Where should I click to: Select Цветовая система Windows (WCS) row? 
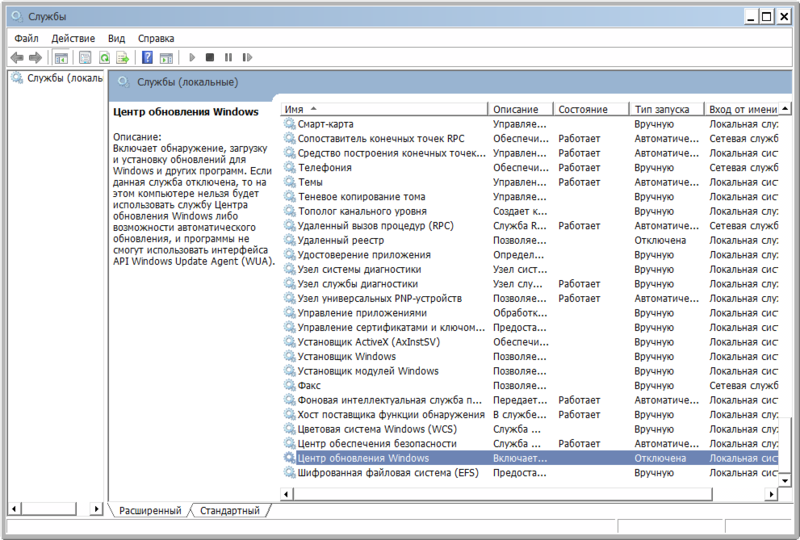(x=530, y=429)
